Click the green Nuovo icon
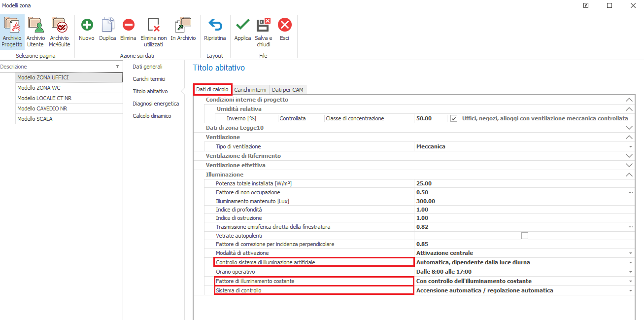This screenshot has width=644, height=320. click(x=87, y=25)
